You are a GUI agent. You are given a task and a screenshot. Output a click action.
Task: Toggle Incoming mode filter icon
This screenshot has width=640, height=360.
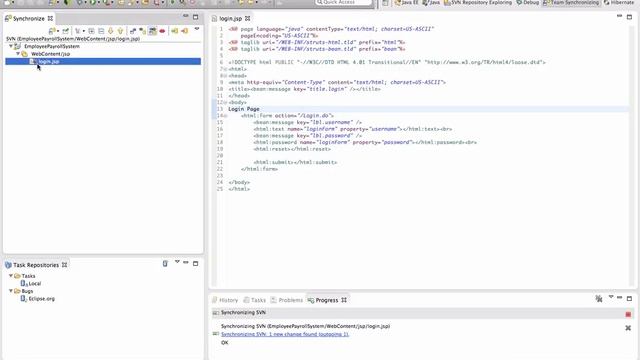[x=133, y=31]
